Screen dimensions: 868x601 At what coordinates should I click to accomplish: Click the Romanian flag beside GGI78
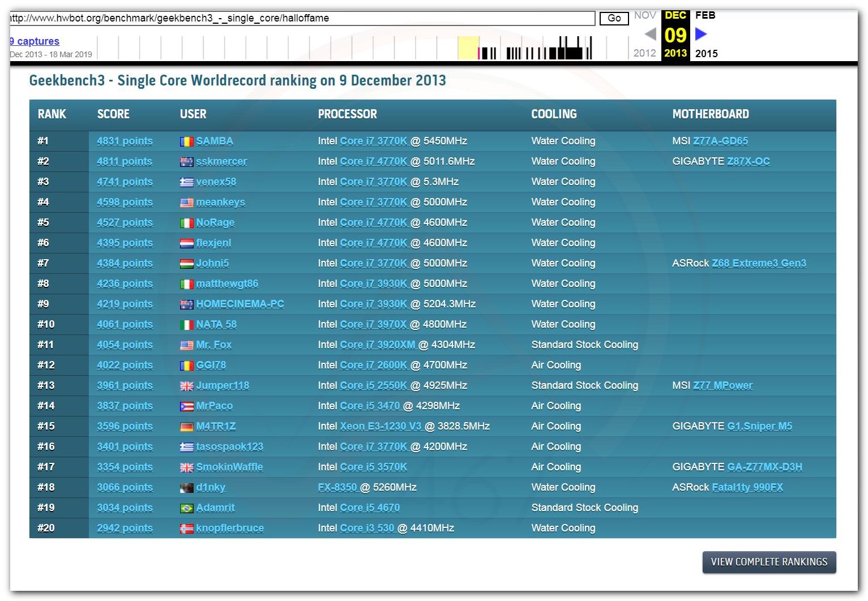pos(186,366)
